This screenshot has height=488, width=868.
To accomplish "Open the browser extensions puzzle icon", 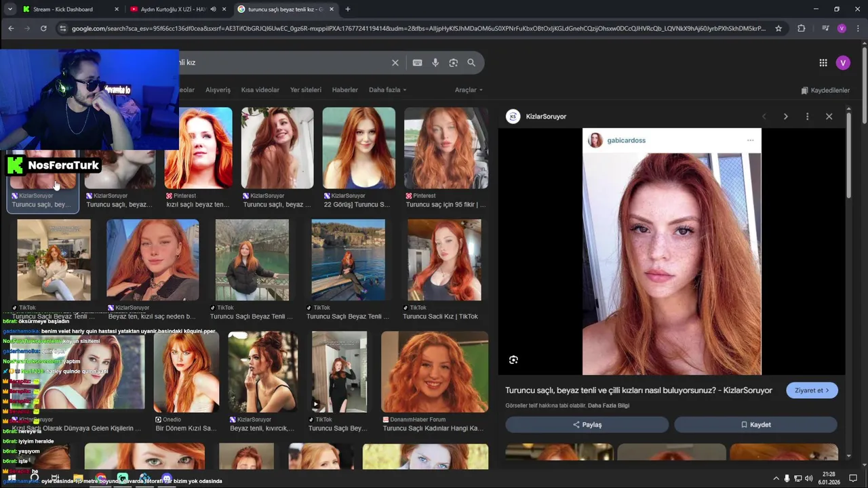I will coord(802,28).
